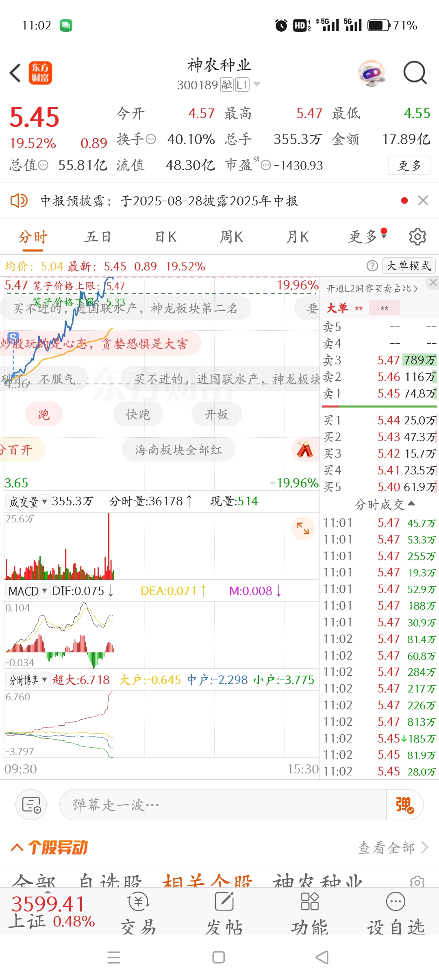Switch to 分时 chart tab
This screenshot has width=439, height=980.
(33, 237)
